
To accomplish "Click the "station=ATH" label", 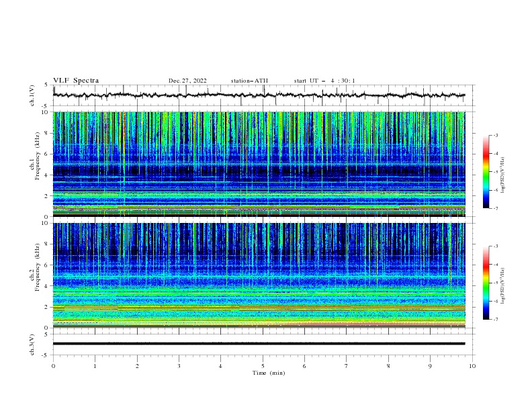I will [249, 81].
